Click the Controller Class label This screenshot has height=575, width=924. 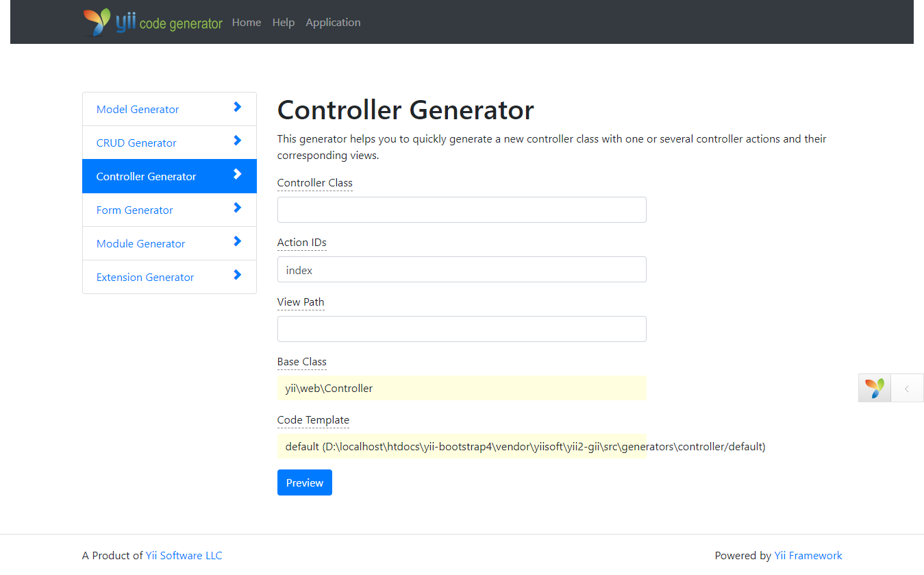tap(315, 183)
